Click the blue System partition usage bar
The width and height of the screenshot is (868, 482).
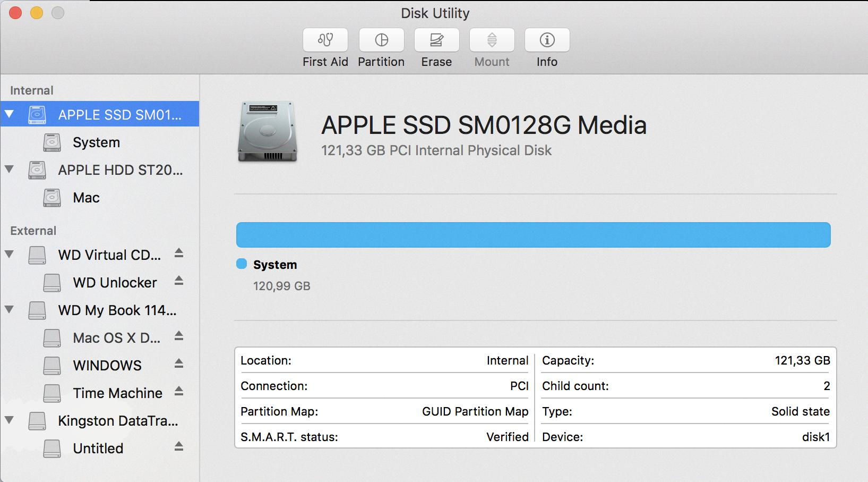pos(533,235)
